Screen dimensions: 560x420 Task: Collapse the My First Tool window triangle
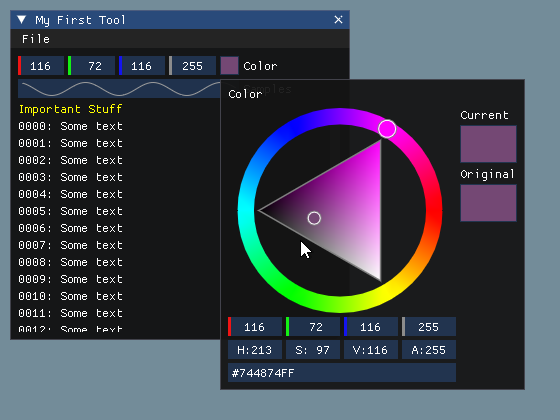click(22, 20)
